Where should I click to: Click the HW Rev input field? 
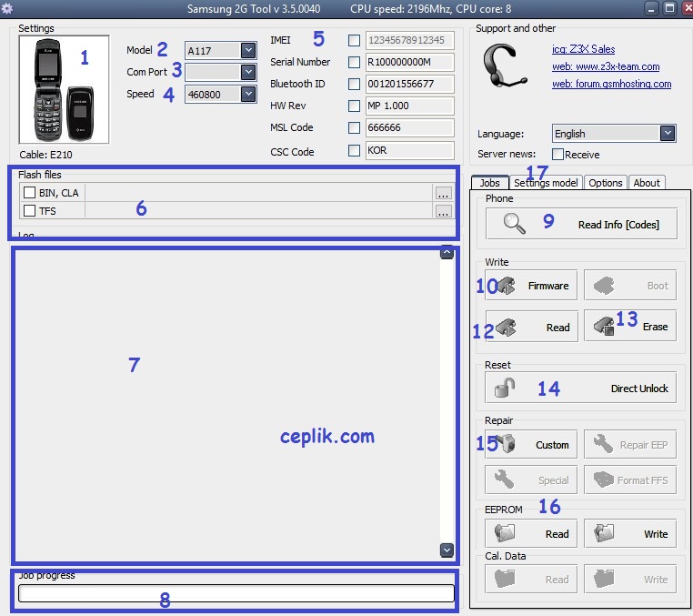pos(409,106)
